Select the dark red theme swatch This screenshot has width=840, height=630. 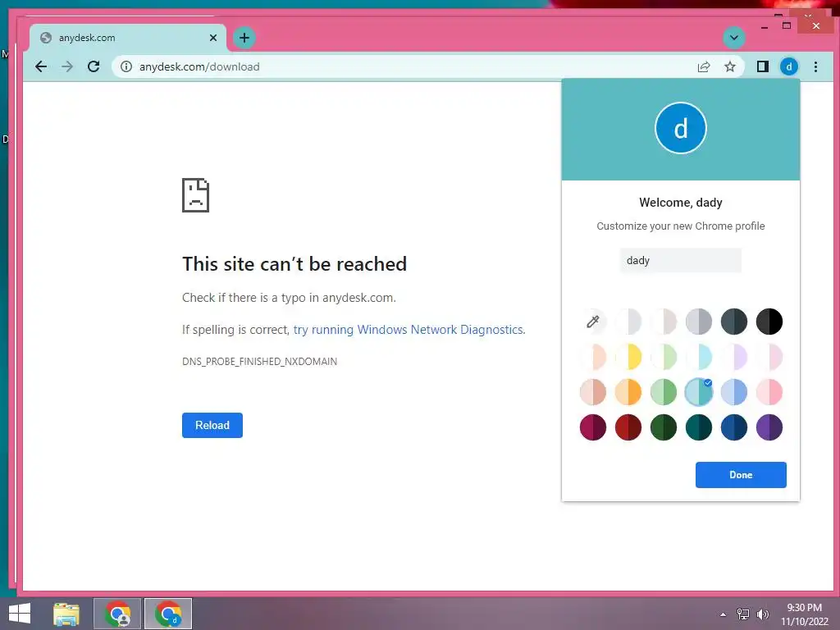(x=628, y=427)
